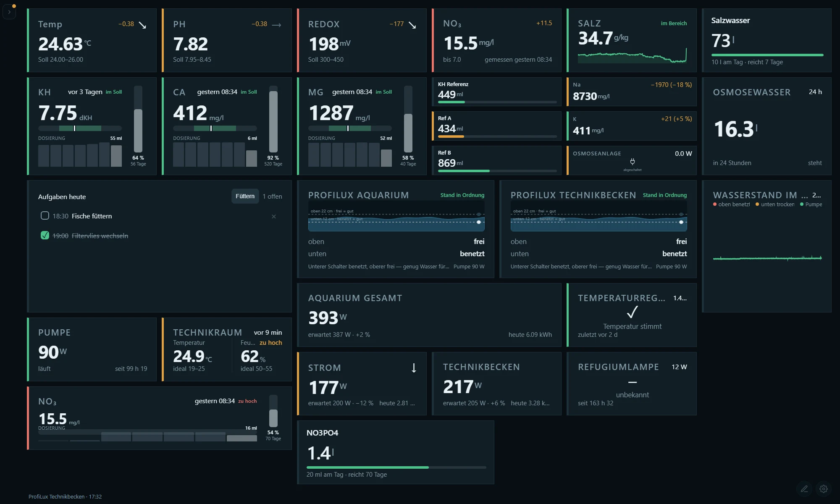Click the Salzwasser level progress bar
The width and height of the screenshot is (840, 504).
click(x=767, y=55)
